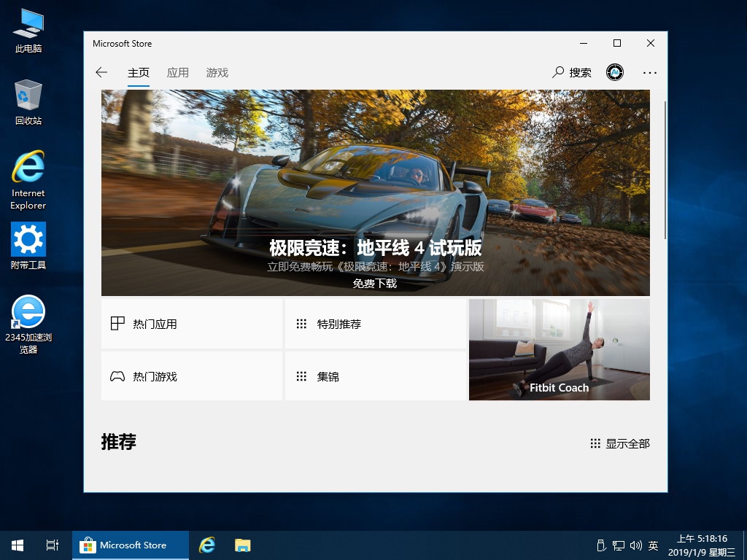Click the grid icon beside 热门应用
This screenshot has height=560, width=747.
click(117, 324)
